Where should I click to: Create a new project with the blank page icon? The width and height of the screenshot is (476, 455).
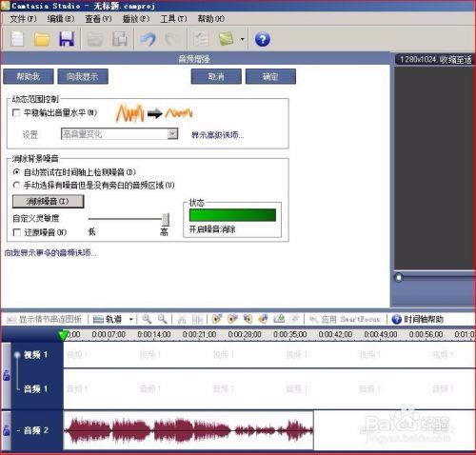pos(16,39)
